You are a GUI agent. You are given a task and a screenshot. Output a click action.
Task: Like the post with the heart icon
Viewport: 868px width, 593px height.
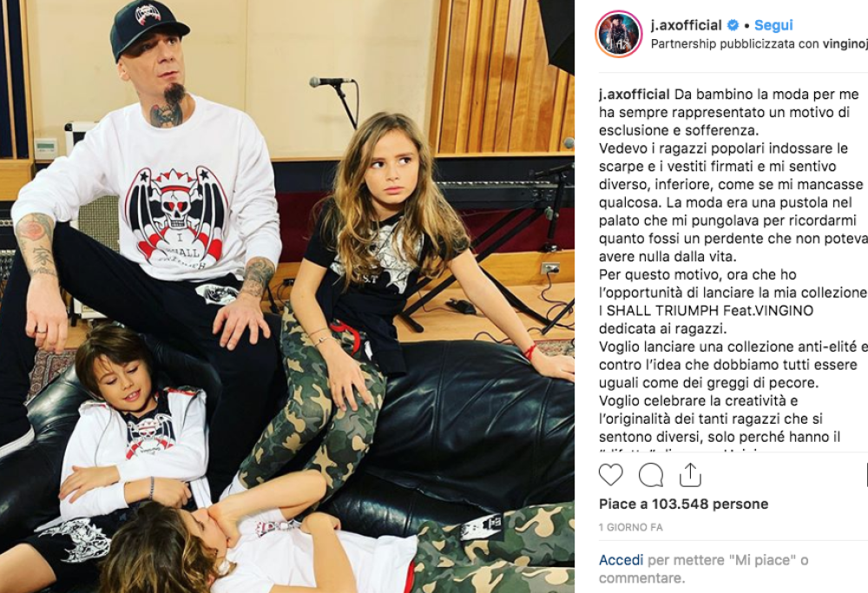pyautogui.click(x=610, y=475)
